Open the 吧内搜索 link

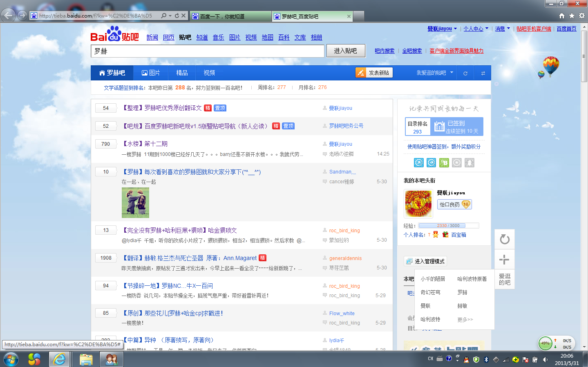385,51
